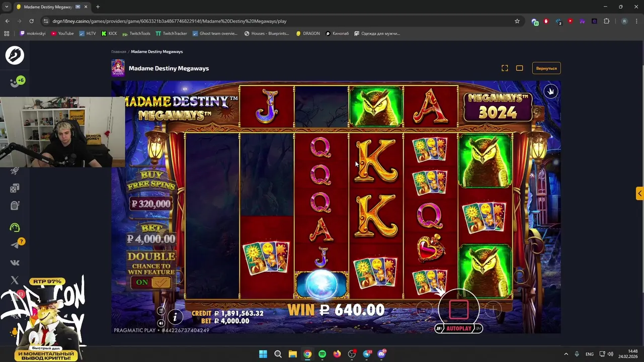Click the Вернуться button

pos(546,68)
